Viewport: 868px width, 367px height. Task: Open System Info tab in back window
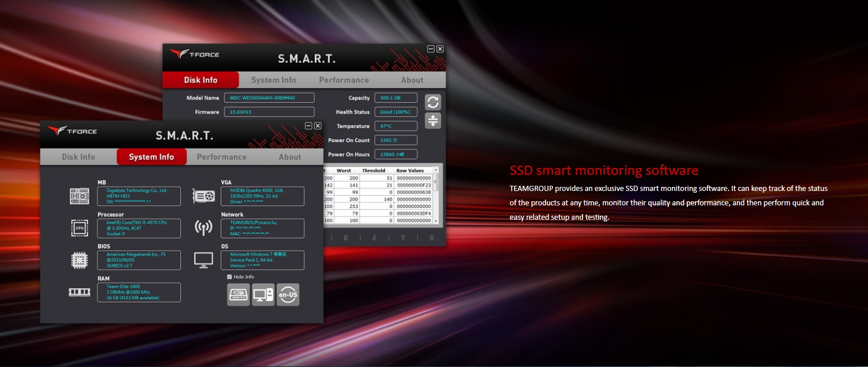[273, 80]
